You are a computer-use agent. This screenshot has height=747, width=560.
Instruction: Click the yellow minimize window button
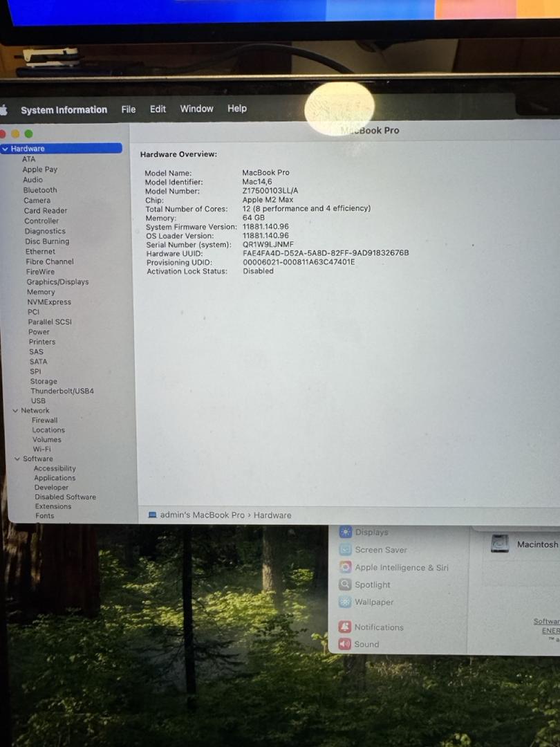tap(15, 134)
